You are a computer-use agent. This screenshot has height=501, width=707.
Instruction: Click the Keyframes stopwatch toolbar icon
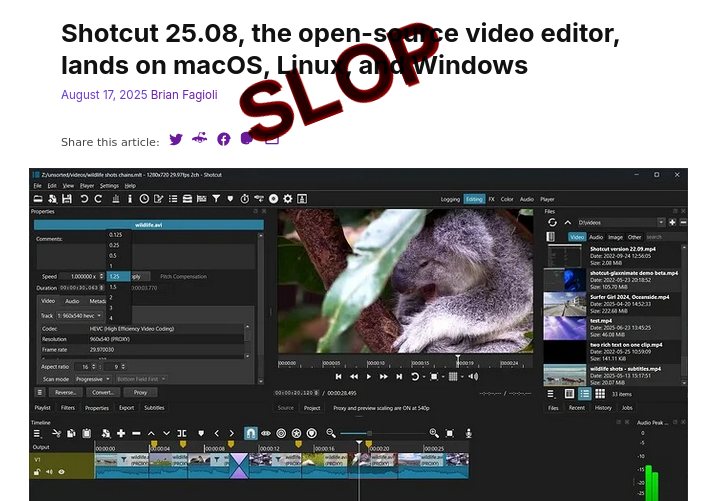click(245, 199)
